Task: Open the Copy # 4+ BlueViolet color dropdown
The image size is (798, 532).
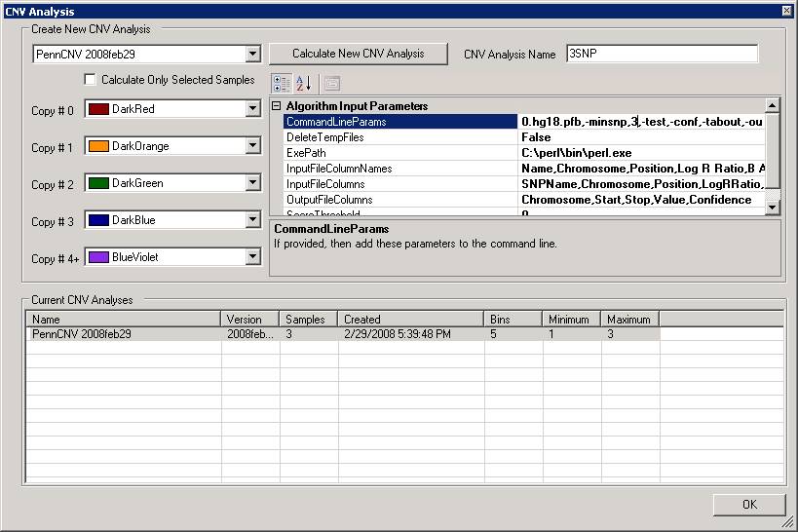Action: click(x=253, y=257)
